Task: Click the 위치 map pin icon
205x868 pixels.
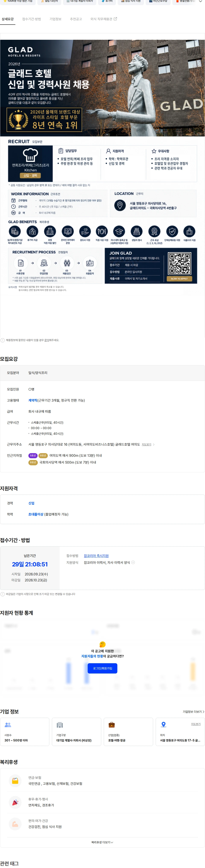Action: (164, 724)
